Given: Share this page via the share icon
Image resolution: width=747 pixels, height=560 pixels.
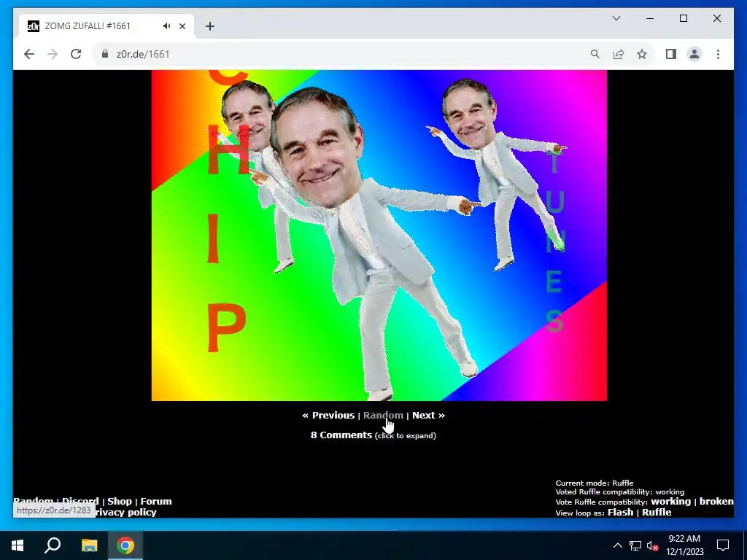Looking at the screenshot, I should [x=619, y=54].
